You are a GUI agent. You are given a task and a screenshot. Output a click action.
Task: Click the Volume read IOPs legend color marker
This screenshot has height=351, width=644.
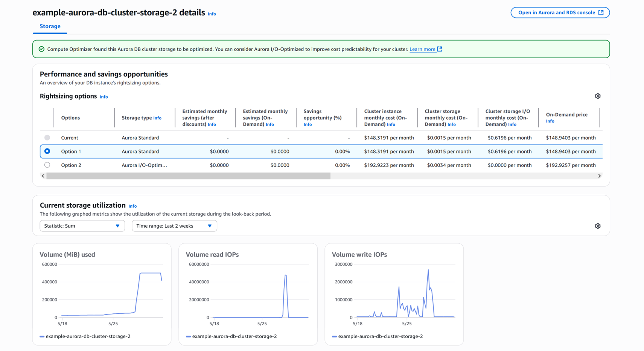coord(188,337)
